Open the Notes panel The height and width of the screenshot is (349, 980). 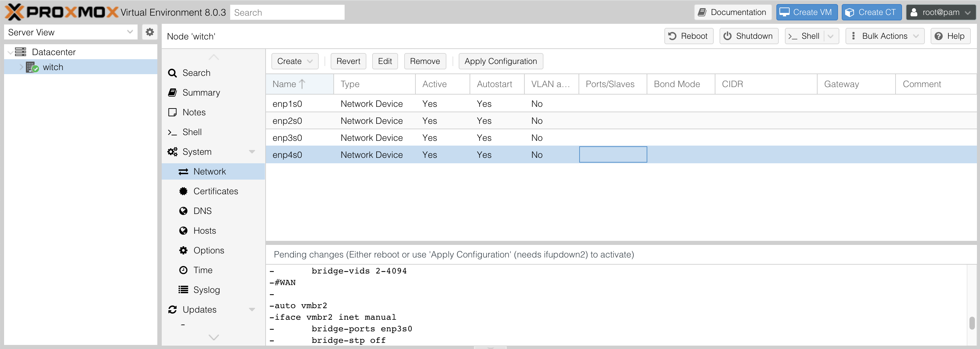[x=172, y=112]
